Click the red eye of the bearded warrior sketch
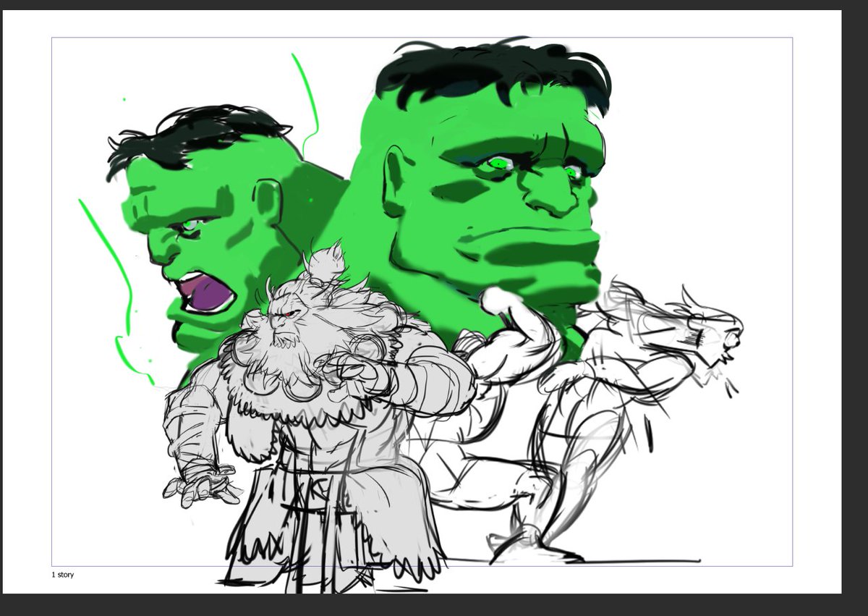Image resolution: width=868 pixels, height=616 pixels. coord(288,314)
